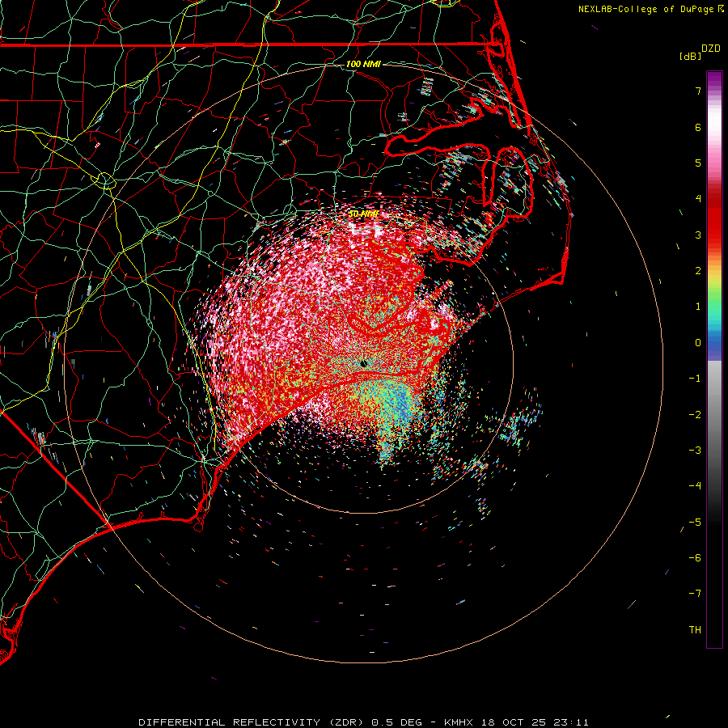The width and height of the screenshot is (728, 728).
Task: Select the 6 value on the color scale
Action: coord(698,127)
